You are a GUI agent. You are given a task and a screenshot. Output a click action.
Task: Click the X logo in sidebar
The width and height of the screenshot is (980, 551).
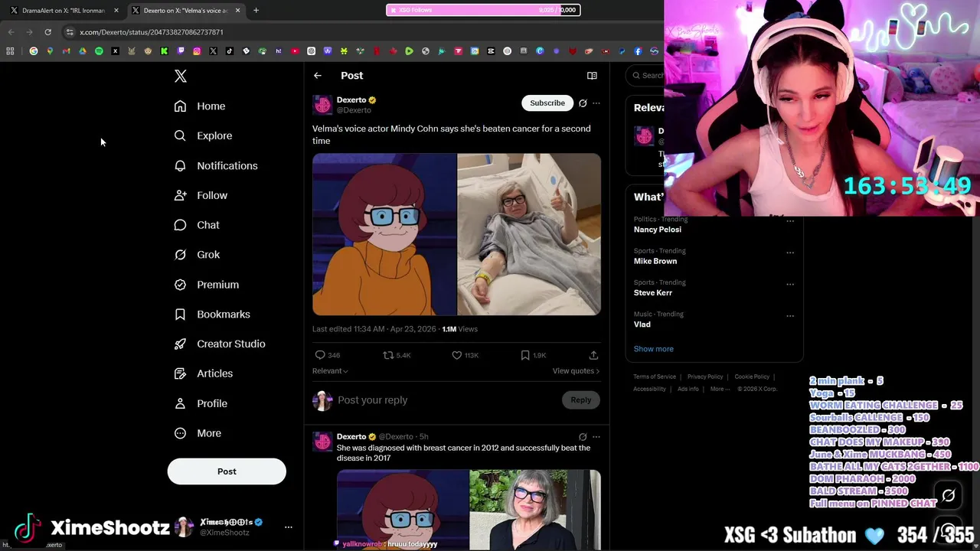pos(181,76)
